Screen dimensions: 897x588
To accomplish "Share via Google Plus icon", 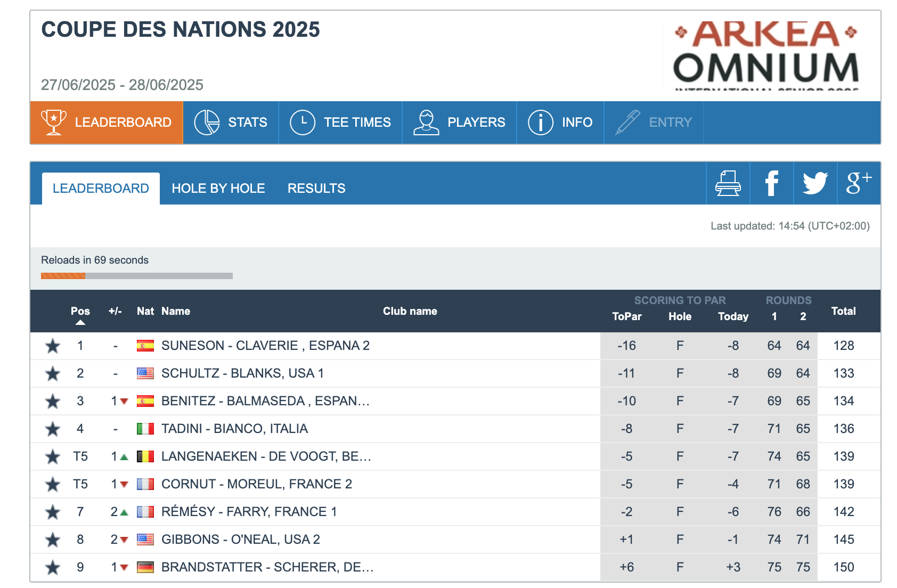I will click(858, 184).
